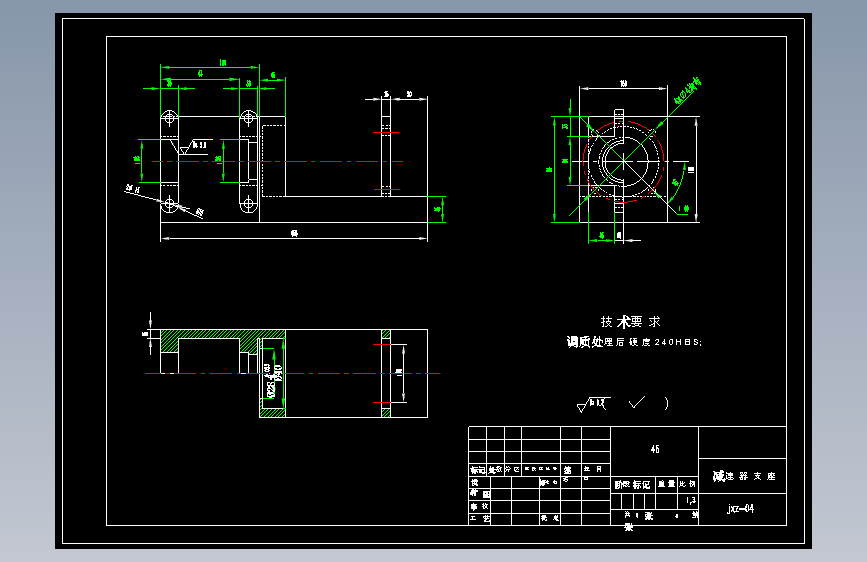Screen dimensions: 867x562
Task: Click the '技术要求' heading text
Action: click(630, 321)
